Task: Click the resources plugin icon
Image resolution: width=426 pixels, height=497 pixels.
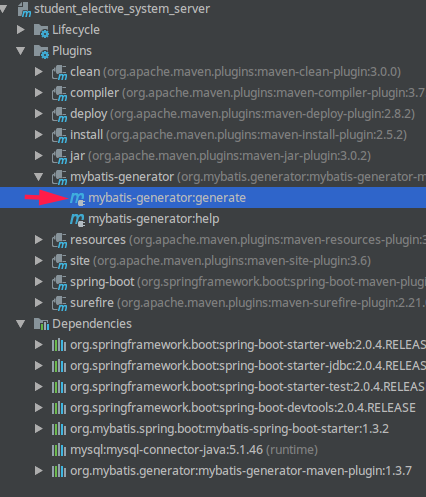Action: 59,240
